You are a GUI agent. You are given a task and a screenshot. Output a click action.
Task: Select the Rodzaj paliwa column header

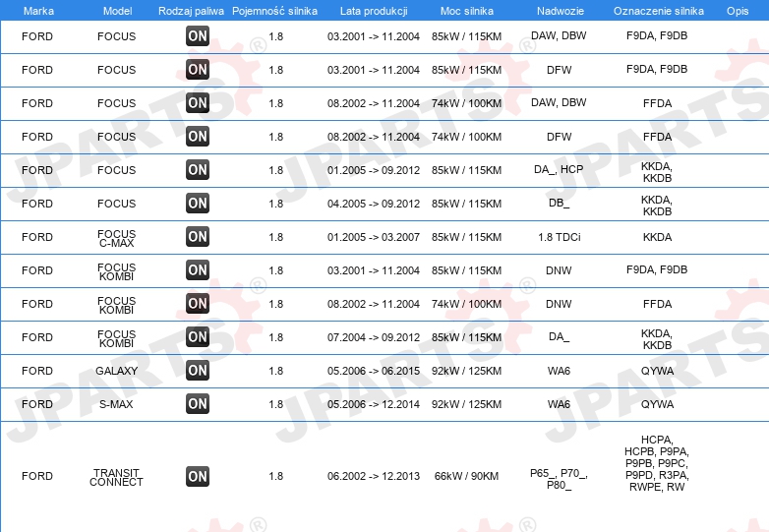[x=191, y=11]
